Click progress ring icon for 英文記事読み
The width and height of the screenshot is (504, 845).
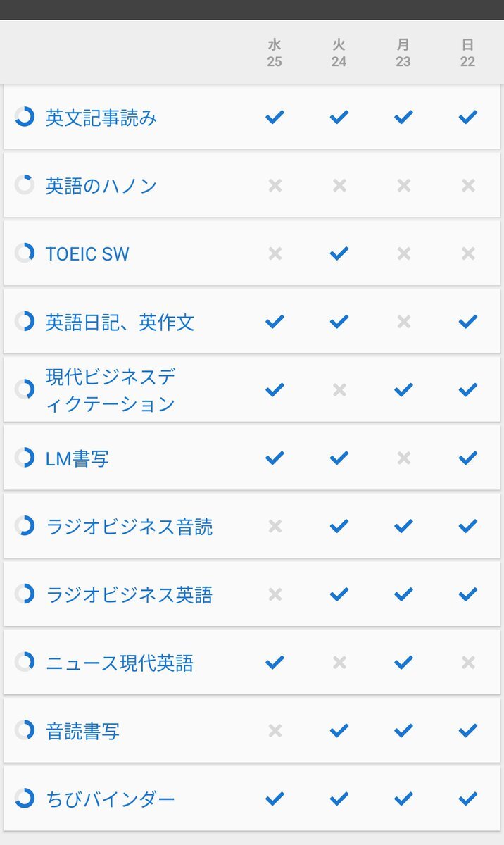click(x=25, y=117)
